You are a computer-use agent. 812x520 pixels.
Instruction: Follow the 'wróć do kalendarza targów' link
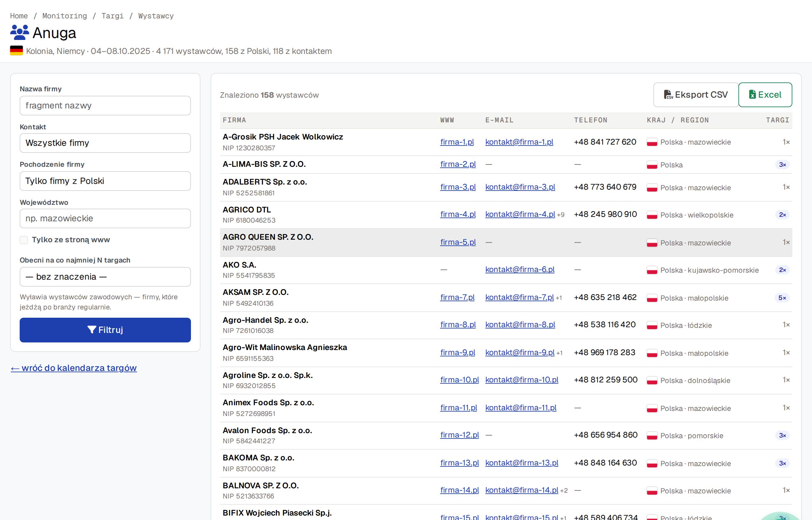coord(74,368)
